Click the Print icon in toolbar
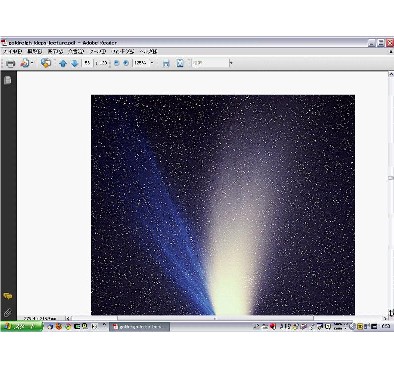This screenshot has width=394, height=368. [11, 63]
